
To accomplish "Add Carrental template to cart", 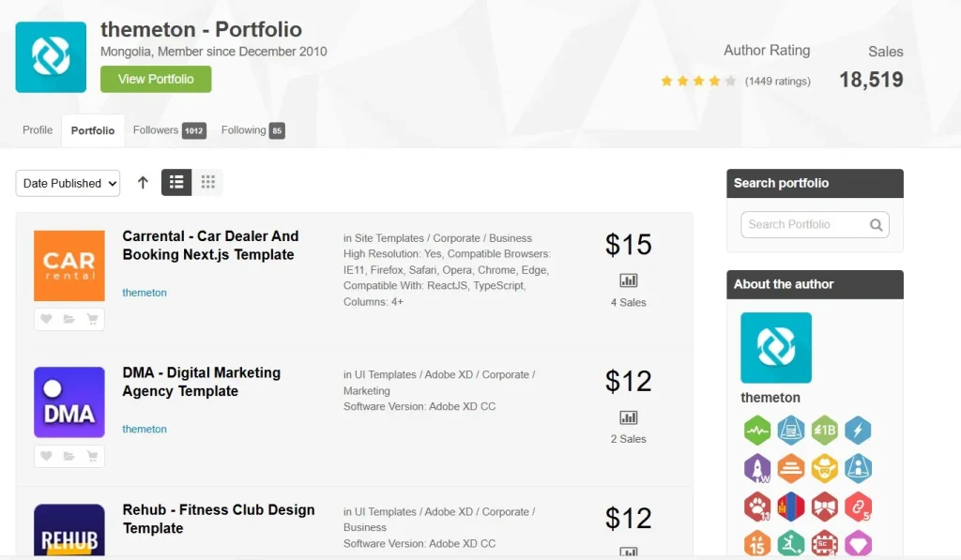I will 92,320.
